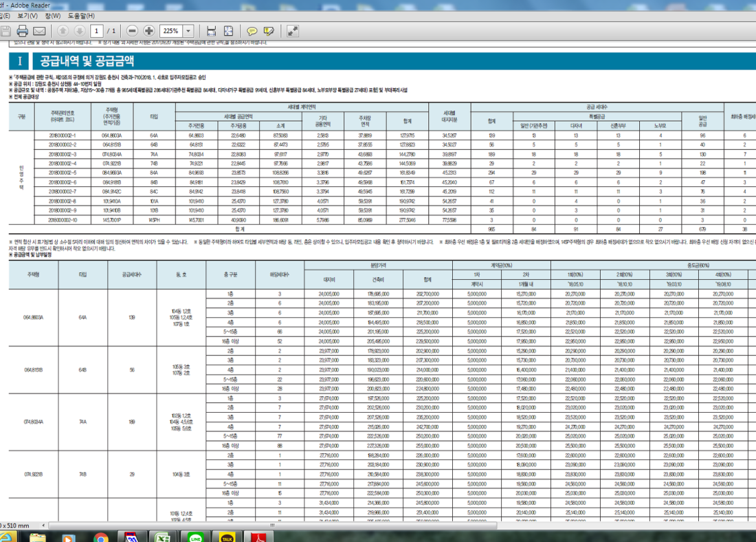
Task: Click the 공급세대수 header in lower table
Action: pos(132,274)
